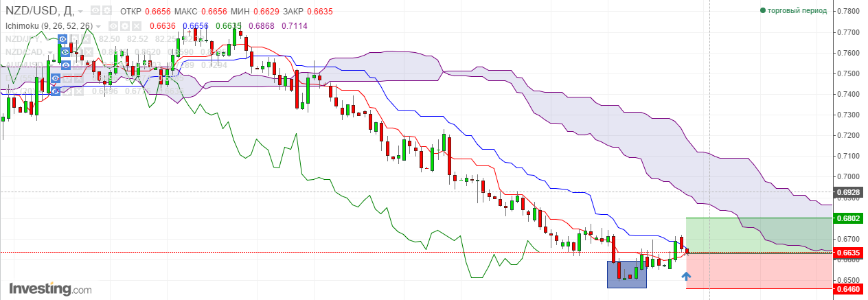Click the Ichimoku value 0.7114 in purple
This screenshot has width=868, height=300.
(x=295, y=26)
